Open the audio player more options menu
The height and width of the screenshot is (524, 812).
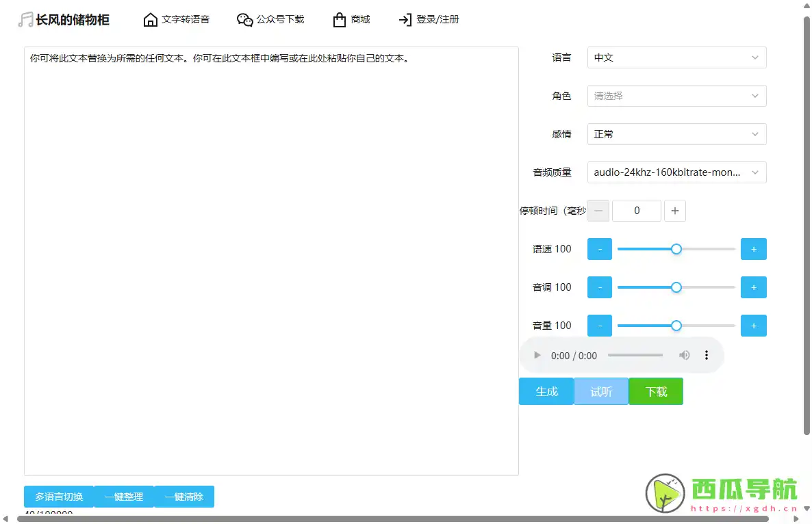707,355
